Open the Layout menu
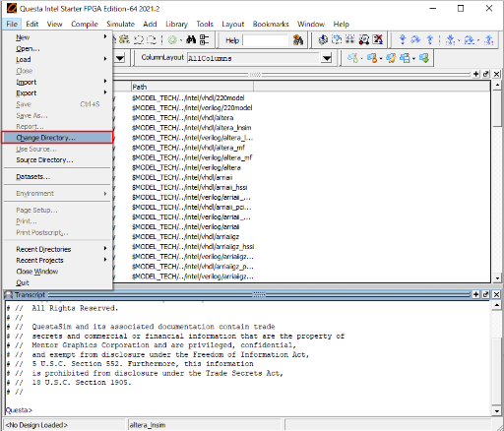 pos(233,24)
